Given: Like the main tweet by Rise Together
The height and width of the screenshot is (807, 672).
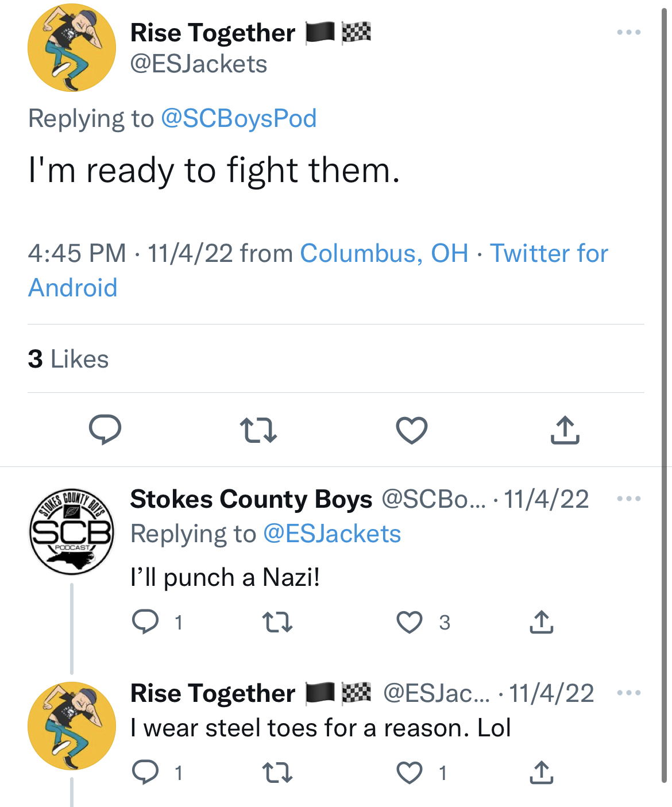Looking at the screenshot, I should [x=412, y=430].
